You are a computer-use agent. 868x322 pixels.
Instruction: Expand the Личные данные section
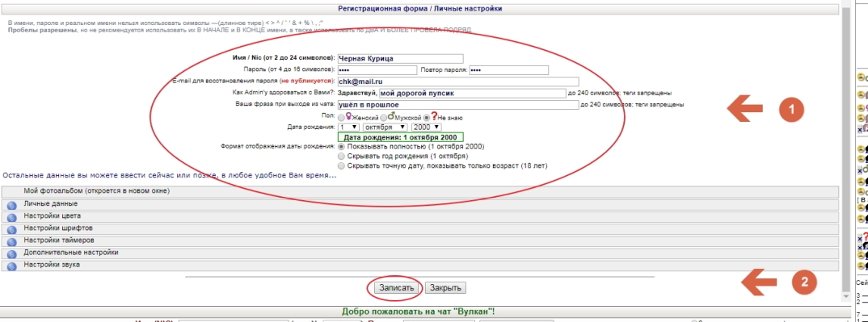pos(421,204)
